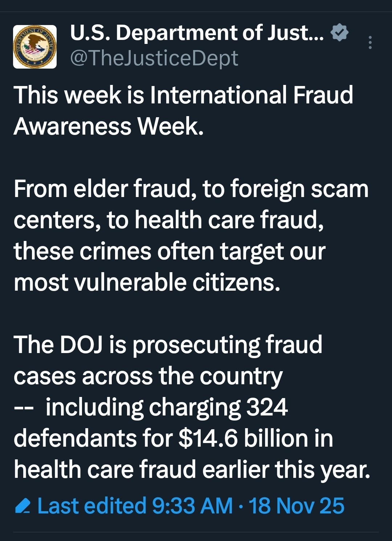
Task: Open the three-dot more options menu
Action: click(x=370, y=42)
